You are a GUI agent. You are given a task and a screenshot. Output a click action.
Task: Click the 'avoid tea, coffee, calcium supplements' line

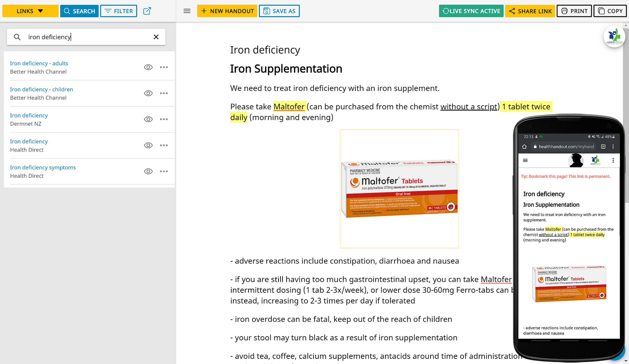(376, 356)
